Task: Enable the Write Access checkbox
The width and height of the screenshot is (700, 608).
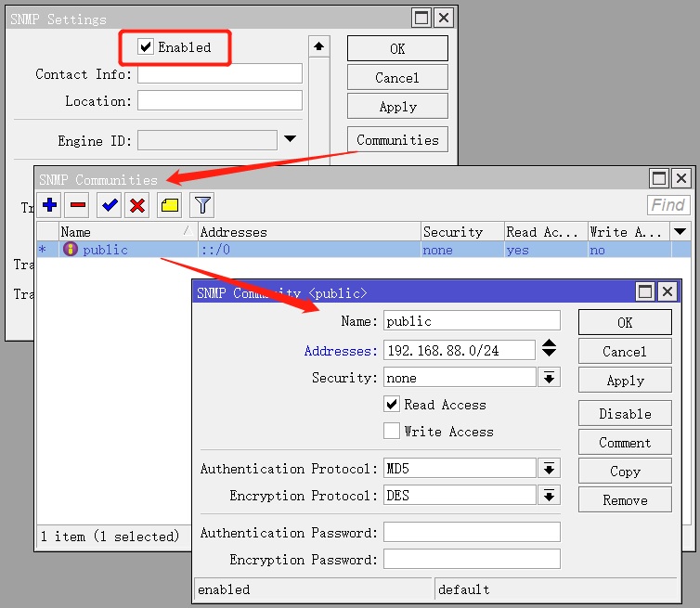Action: (x=392, y=432)
